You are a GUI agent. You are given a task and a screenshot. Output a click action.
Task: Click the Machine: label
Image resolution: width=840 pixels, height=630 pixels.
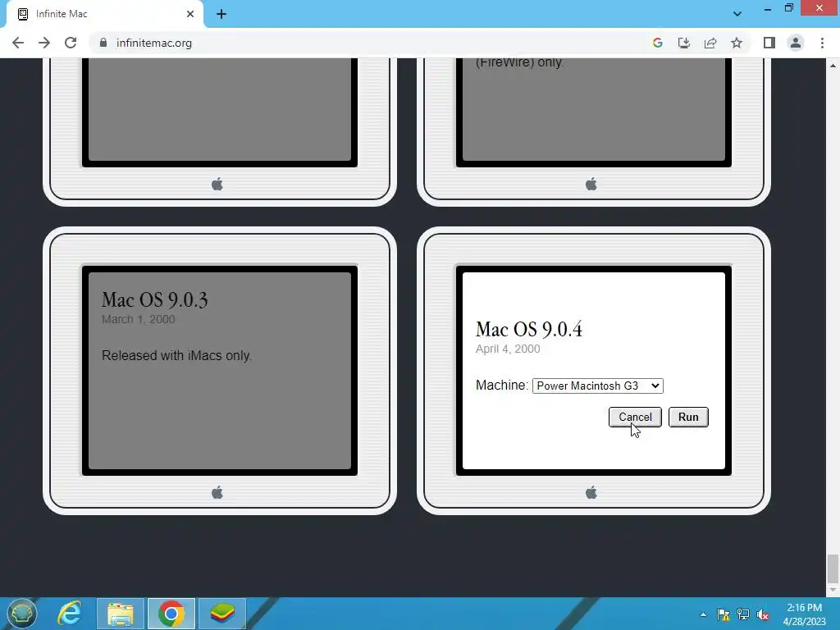[502, 386]
